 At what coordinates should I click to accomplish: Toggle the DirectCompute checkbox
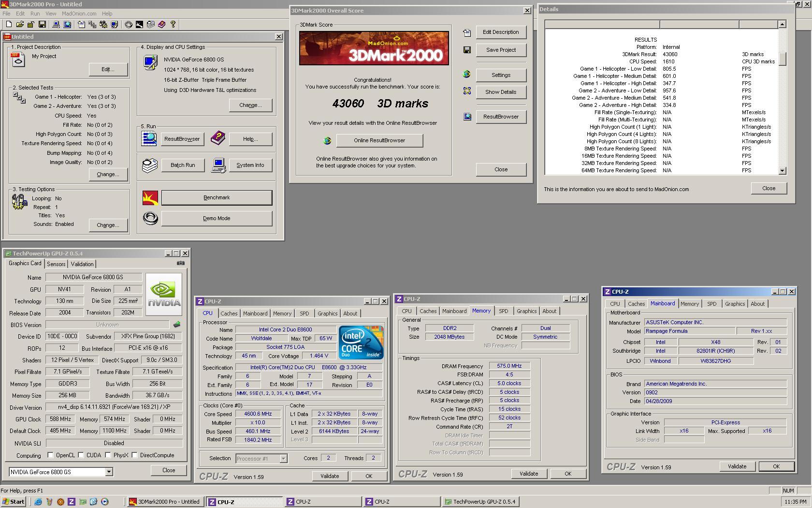pyautogui.click(x=135, y=455)
